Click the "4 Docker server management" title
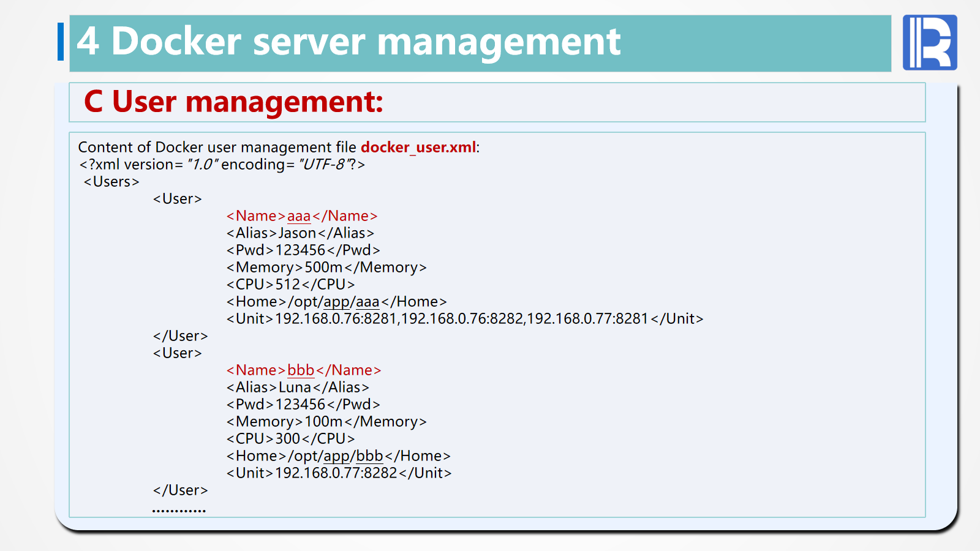 click(x=349, y=42)
